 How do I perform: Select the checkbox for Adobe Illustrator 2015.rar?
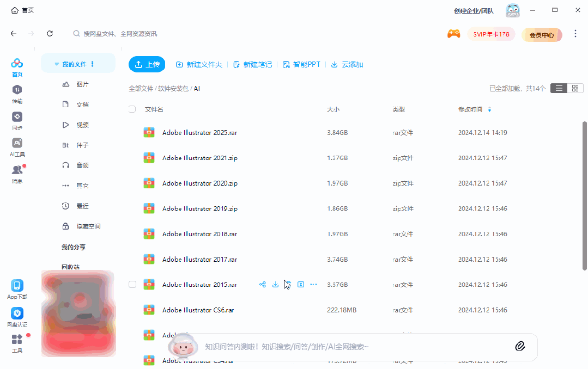pyautogui.click(x=132, y=284)
